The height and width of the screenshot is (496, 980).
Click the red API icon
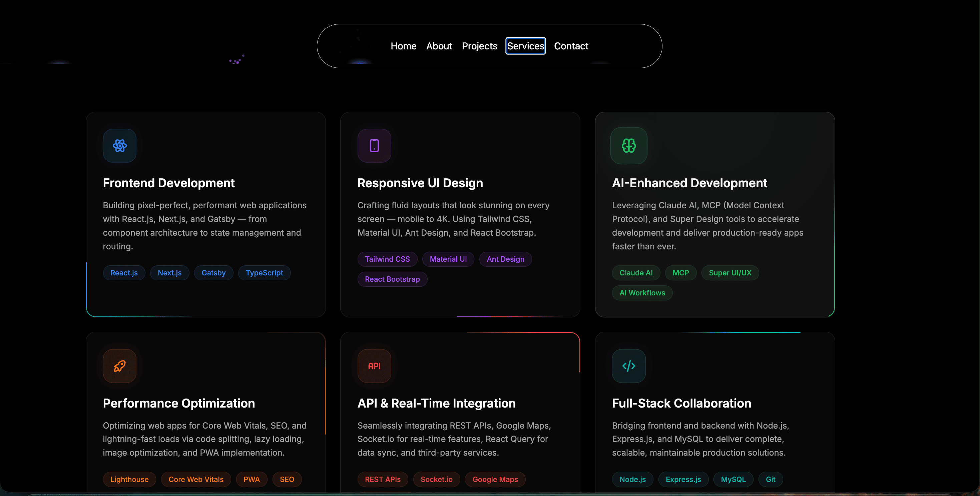point(374,366)
